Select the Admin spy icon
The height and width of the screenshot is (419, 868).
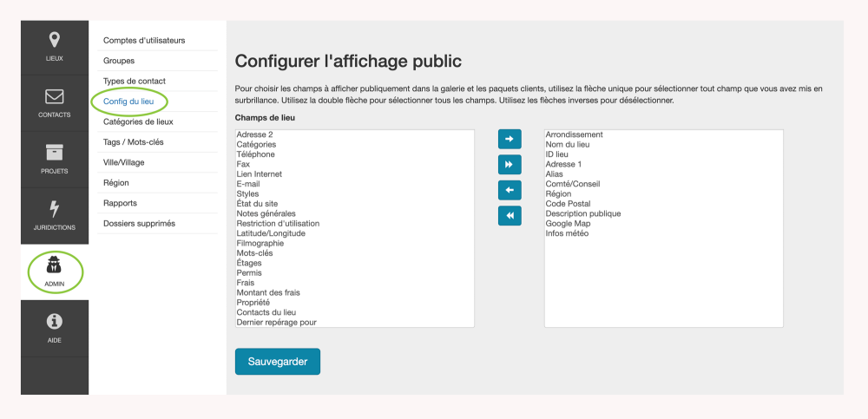point(55,273)
